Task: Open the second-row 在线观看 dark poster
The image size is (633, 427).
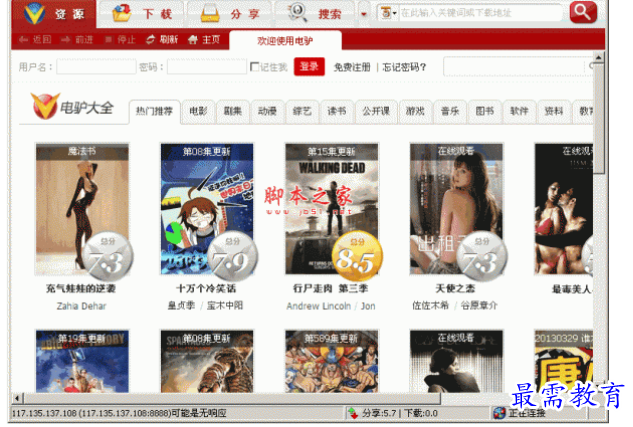Action: point(457,361)
